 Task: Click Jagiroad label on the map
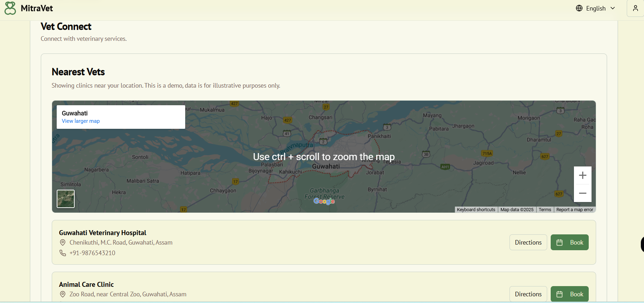tap(483, 163)
